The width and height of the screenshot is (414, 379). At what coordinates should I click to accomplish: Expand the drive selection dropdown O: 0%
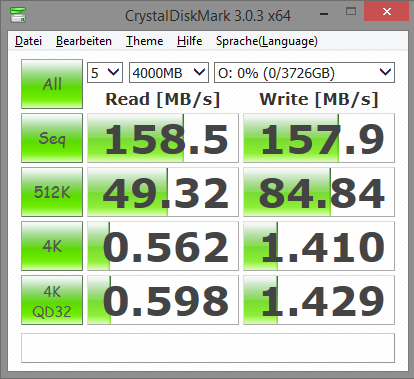click(x=304, y=72)
